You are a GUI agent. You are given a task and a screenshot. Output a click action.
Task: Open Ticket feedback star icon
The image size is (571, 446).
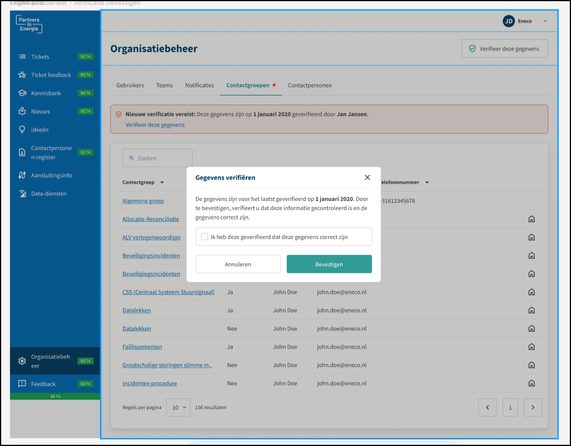coord(22,75)
